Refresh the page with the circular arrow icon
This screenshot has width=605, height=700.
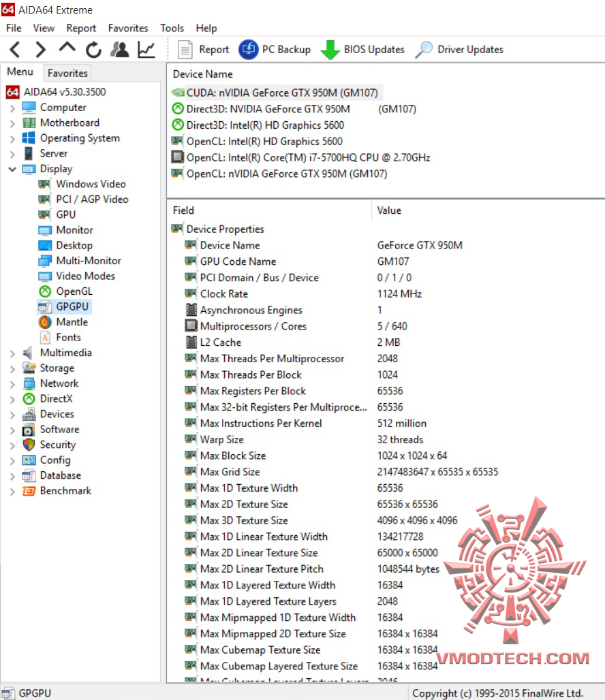pyautogui.click(x=93, y=50)
